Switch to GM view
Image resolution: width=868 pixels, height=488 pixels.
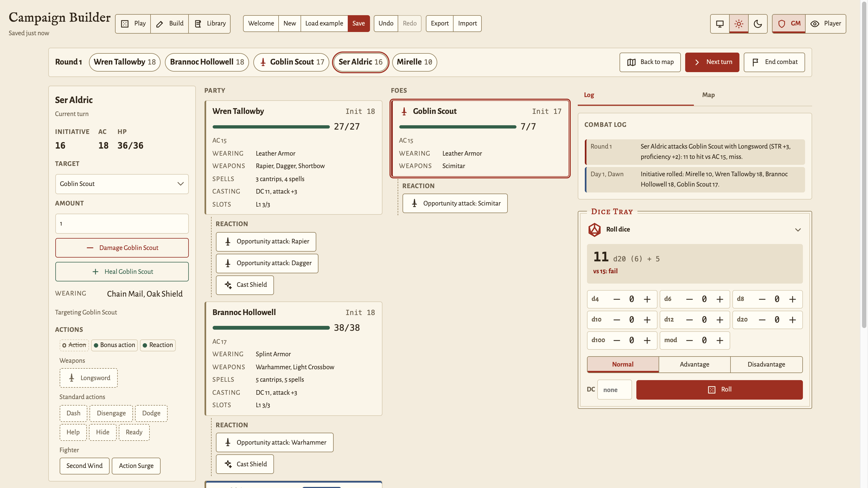pos(789,24)
